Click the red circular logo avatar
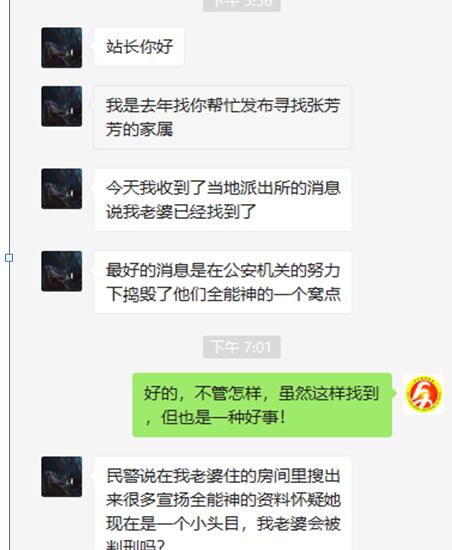Image resolution: width=452 pixels, height=550 pixels. [423, 394]
